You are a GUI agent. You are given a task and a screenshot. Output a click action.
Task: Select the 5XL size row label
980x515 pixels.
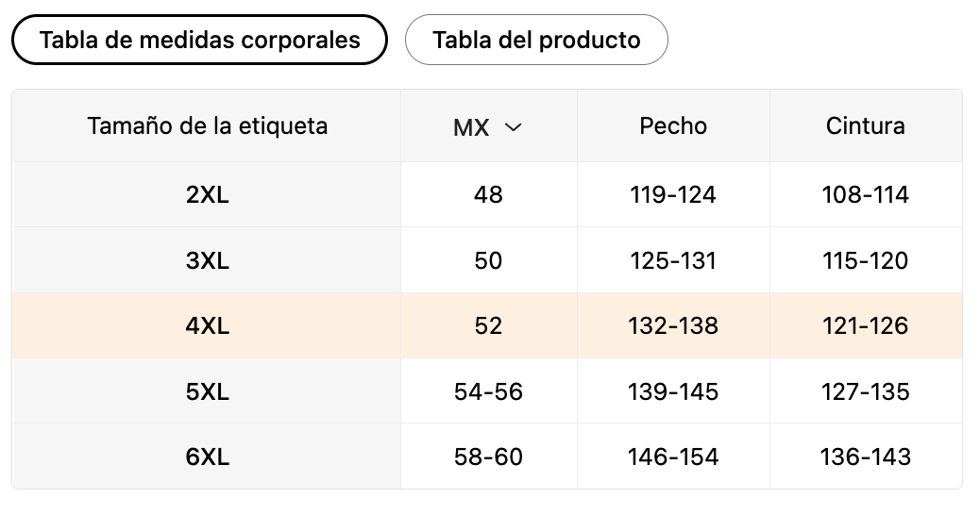coord(207,391)
